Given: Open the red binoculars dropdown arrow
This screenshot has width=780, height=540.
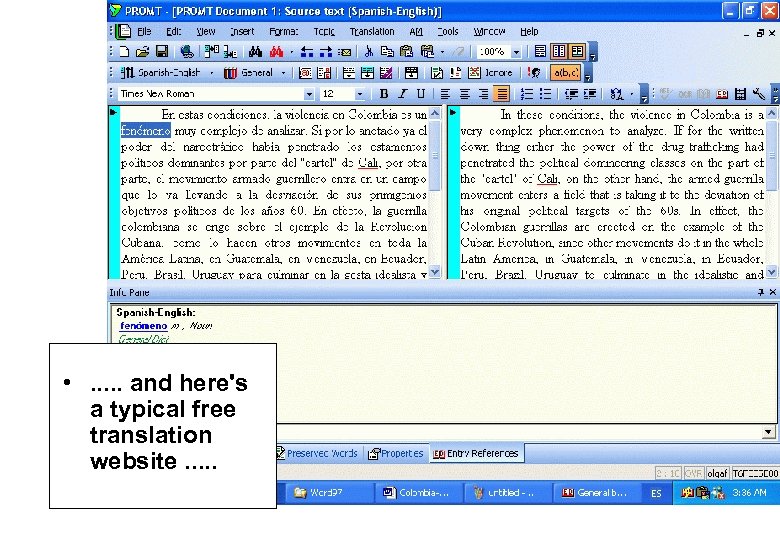Looking at the screenshot, I should (292, 52).
